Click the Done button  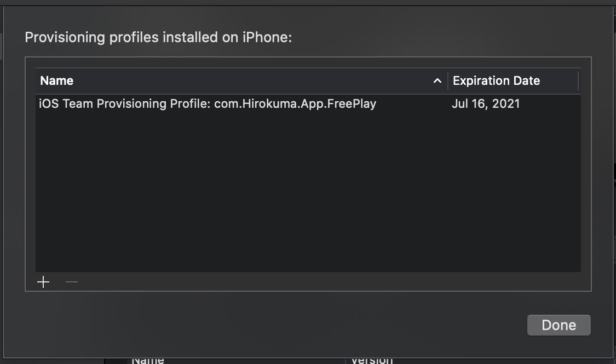click(559, 325)
